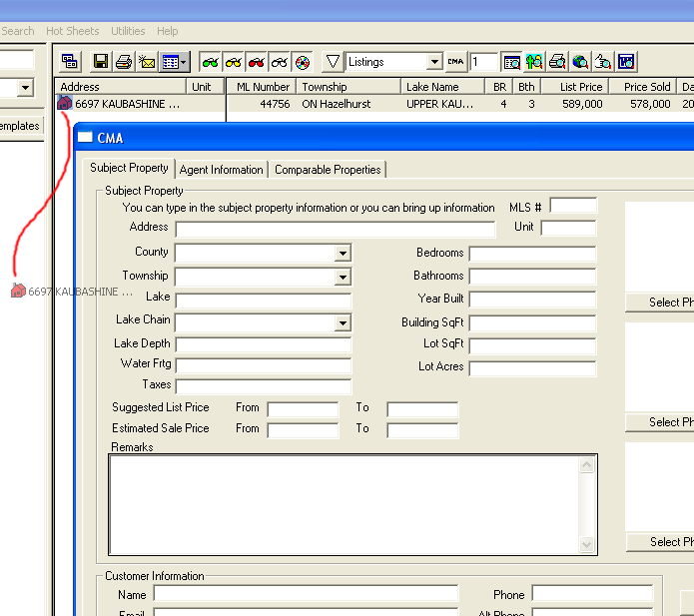The height and width of the screenshot is (616, 694).
Task: Sort by the Price Sold column header
Action: [x=643, y=87]
